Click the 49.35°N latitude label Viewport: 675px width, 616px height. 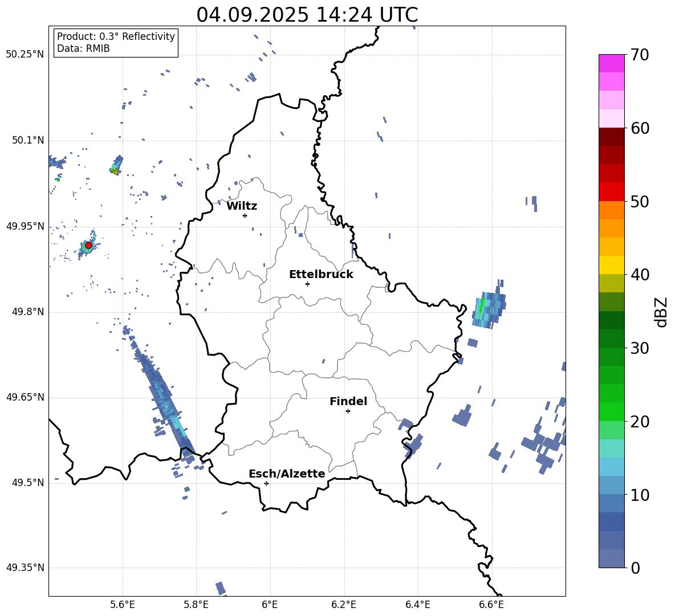(25, 568)
